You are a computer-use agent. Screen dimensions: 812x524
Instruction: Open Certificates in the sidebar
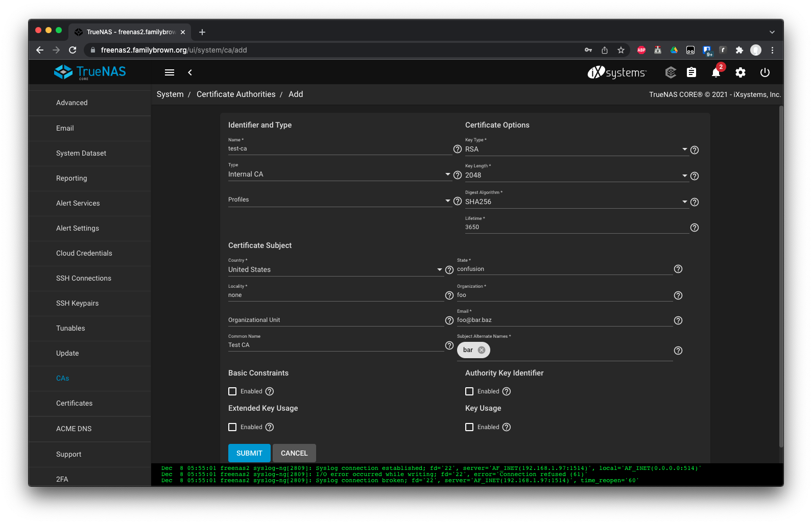click(x=90, y=404)
